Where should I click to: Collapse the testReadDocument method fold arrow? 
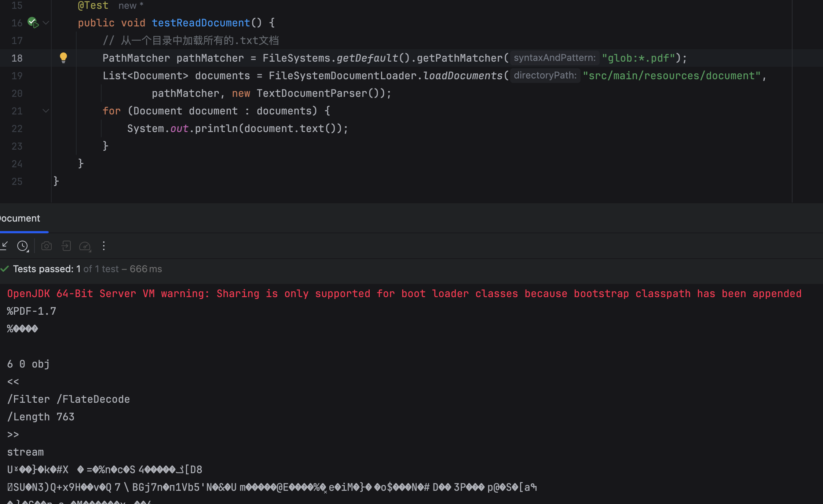46,23
